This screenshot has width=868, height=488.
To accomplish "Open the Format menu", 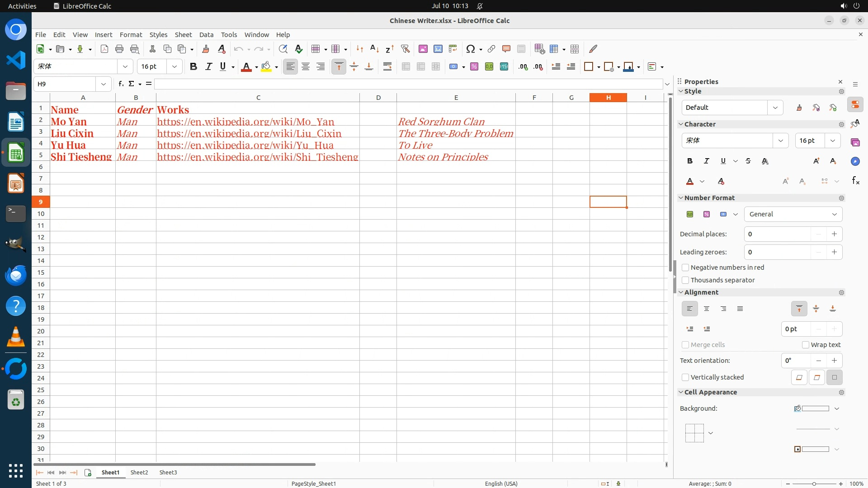I will point(131,34).
